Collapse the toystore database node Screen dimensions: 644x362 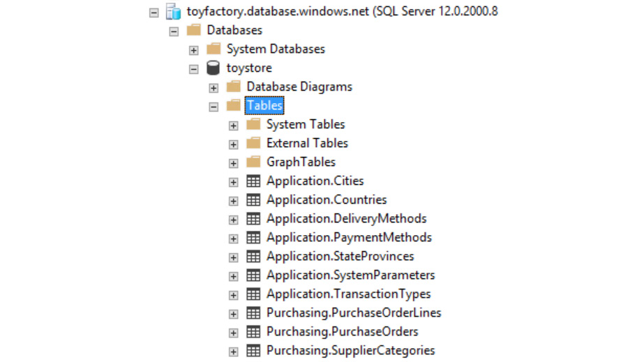click(x=194, y=69)
